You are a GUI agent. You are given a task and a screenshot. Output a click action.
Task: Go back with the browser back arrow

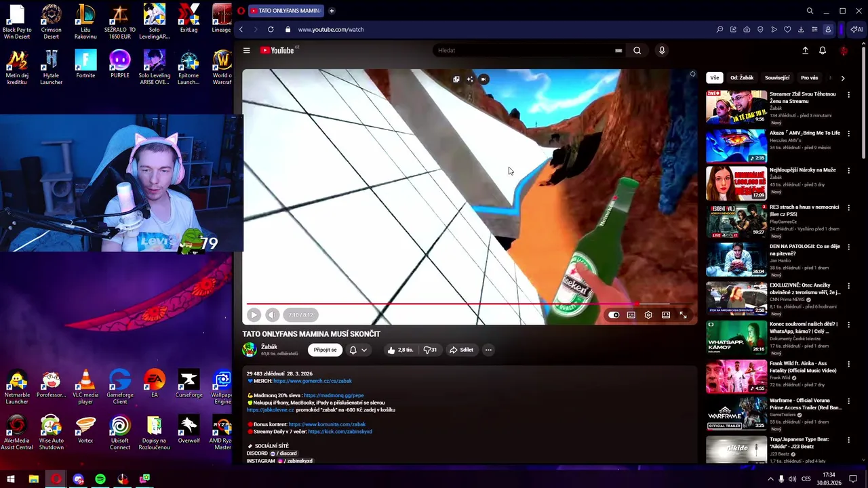[x=241, y=29]
